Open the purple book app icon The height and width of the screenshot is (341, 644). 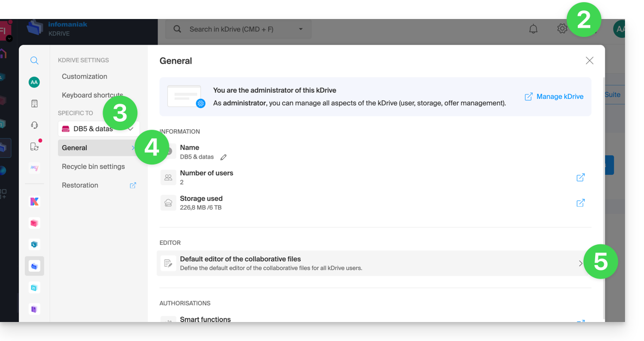point(35,309)
